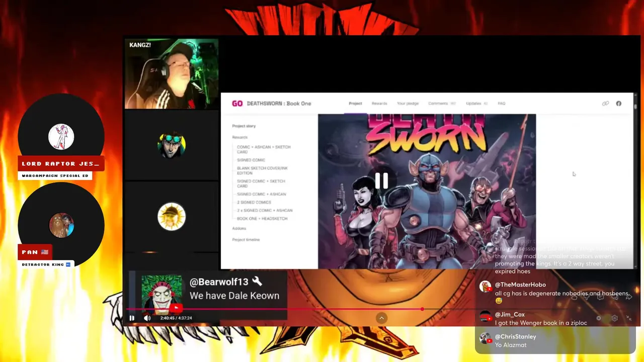
Task: Click the @TheMasterHobo username
Action: [520, 285]
